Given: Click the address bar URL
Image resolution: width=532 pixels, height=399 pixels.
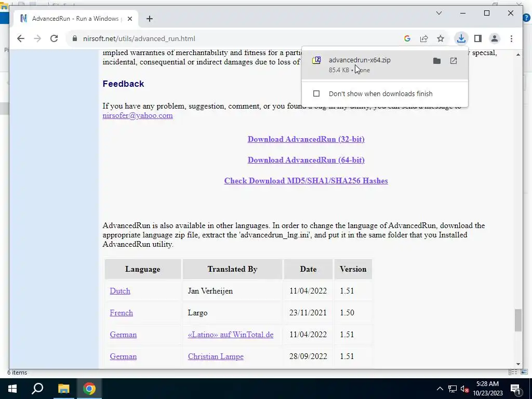Looking at the screenshot, I should pos(139,38).
